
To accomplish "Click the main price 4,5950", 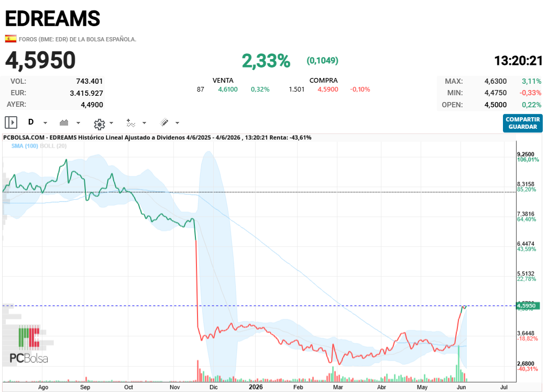I will coord(40,60).
